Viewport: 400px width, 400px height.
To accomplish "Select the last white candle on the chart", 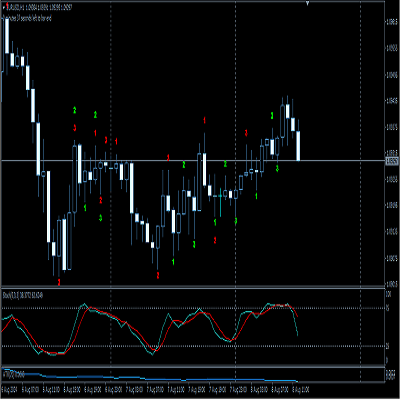I will click(298, 146).
